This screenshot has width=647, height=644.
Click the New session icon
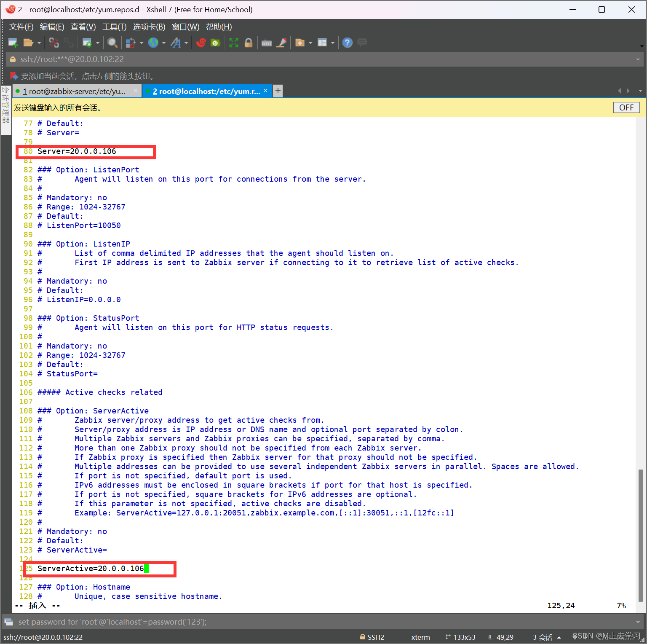pyautogui.click(x=13, y=43)
